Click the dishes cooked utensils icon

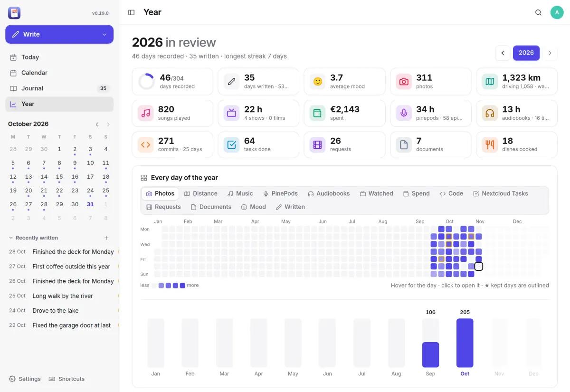[490, 145]
